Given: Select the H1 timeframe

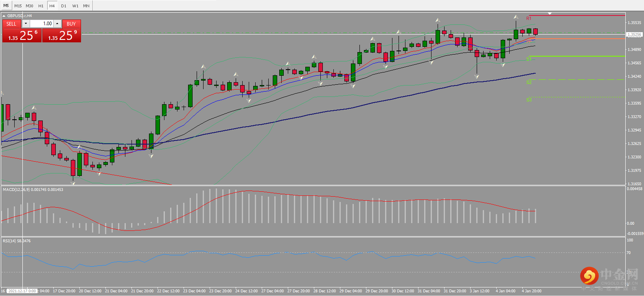Looking at the screenshot, I should pyautogui.click(x=41, y=6).
